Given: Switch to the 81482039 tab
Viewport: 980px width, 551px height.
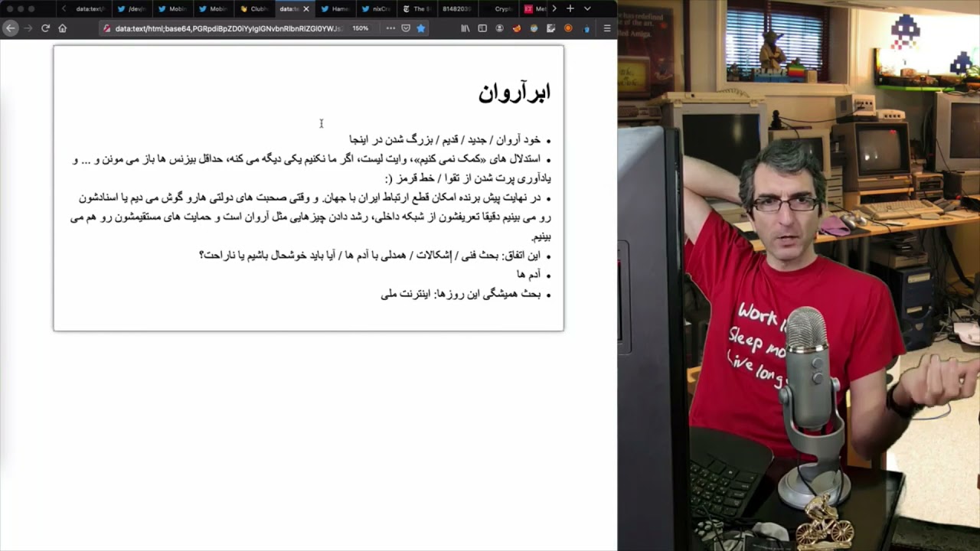Looking at the screenshot, I should coord(456,8).
